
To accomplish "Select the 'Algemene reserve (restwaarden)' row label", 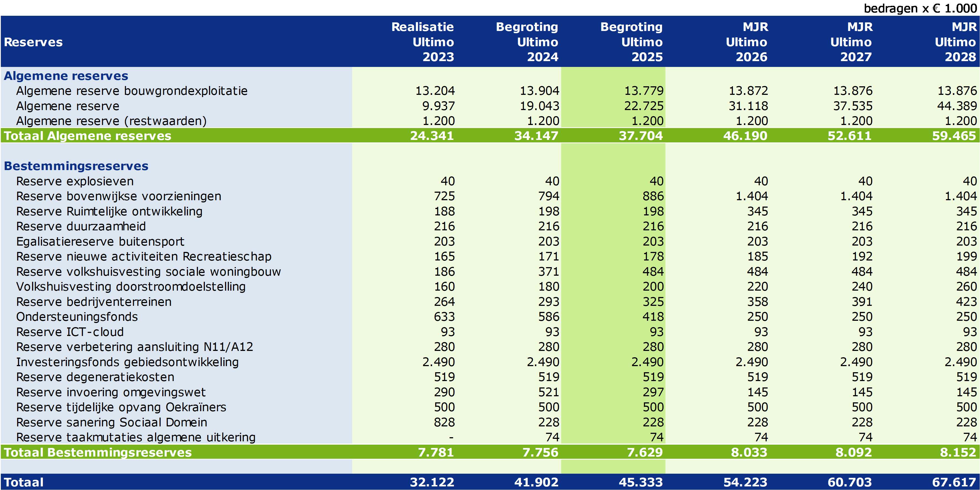I will [111, 121].
